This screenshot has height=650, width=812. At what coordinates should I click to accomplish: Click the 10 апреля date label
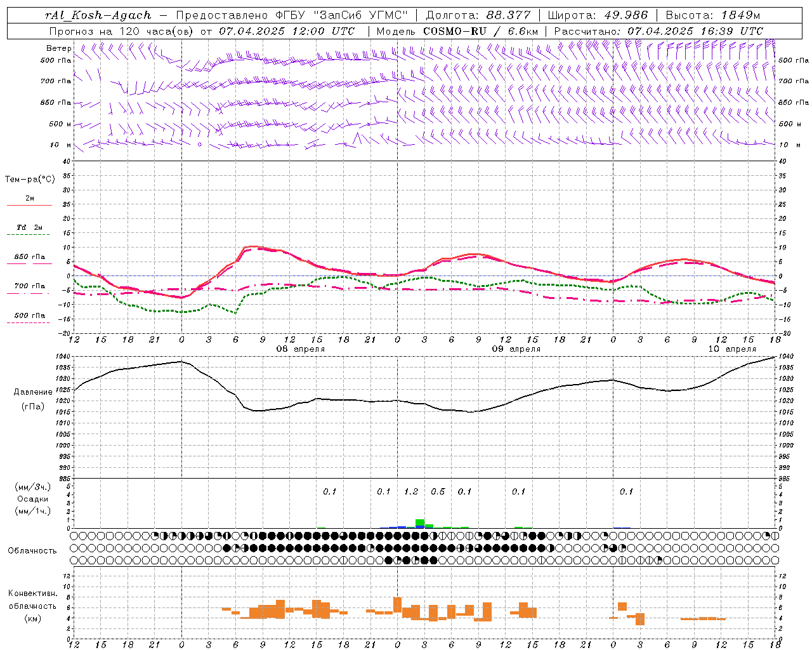coord(732,349)
